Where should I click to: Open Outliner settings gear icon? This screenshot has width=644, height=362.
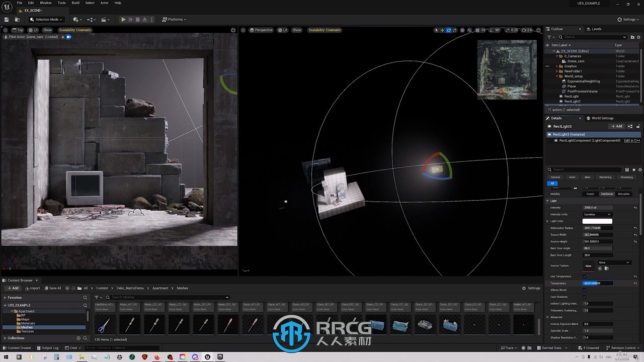click(x=639, y=37)
